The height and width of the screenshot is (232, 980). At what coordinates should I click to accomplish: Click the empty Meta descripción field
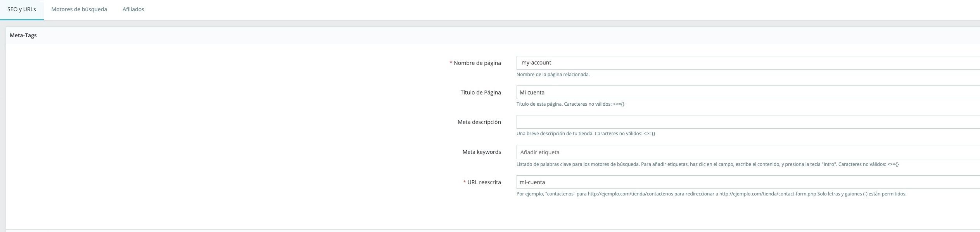pyautogui.click(x=748, y=122)
